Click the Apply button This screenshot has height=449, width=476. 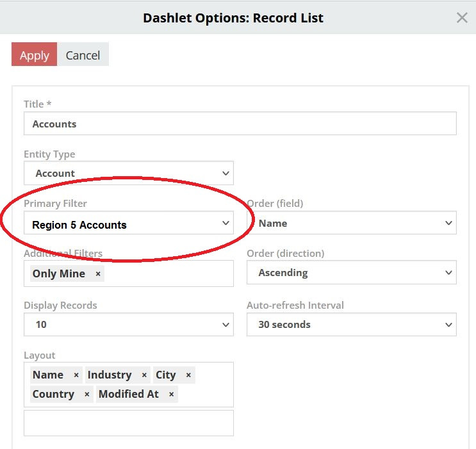tap(35, 55)
